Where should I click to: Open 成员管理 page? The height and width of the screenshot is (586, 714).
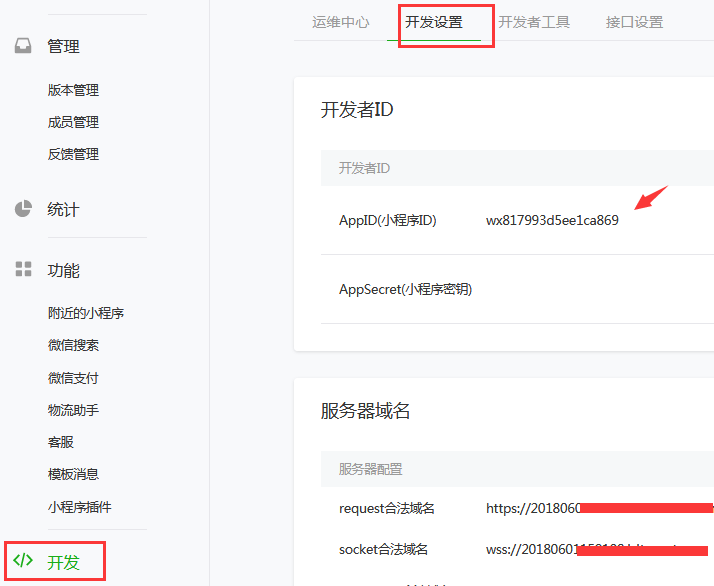point(73,122)
